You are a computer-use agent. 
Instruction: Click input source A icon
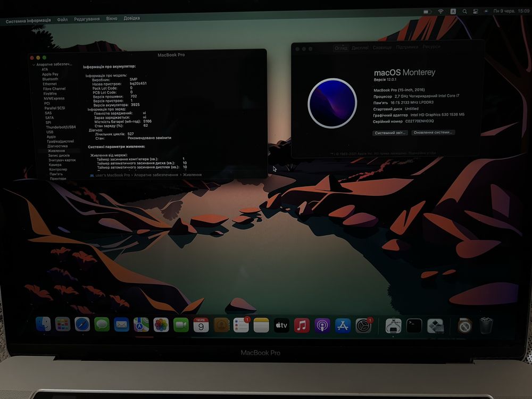[453, 11]
